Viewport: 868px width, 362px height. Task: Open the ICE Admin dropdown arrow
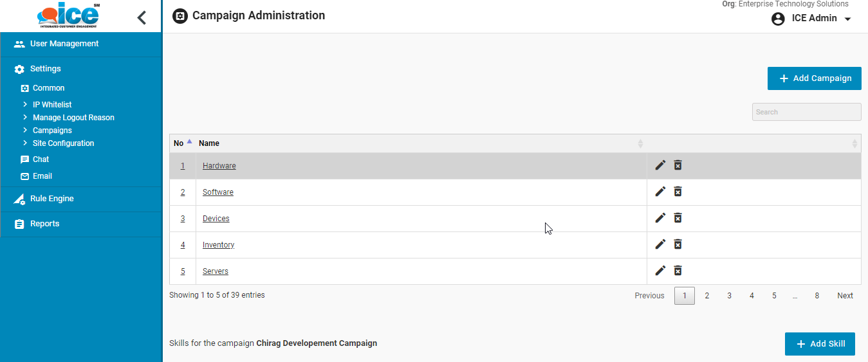tap(847, 19)
